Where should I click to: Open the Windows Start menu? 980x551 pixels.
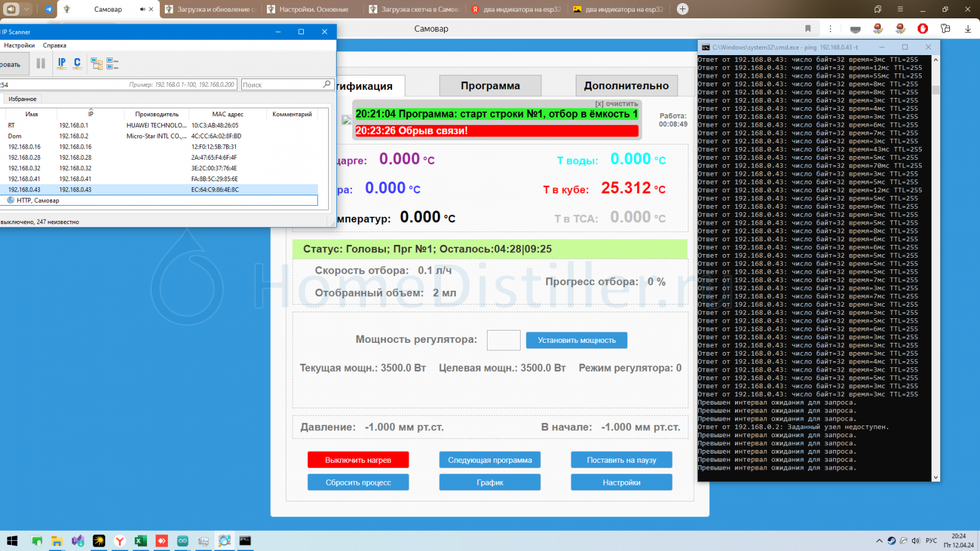[x=12, y=541]
